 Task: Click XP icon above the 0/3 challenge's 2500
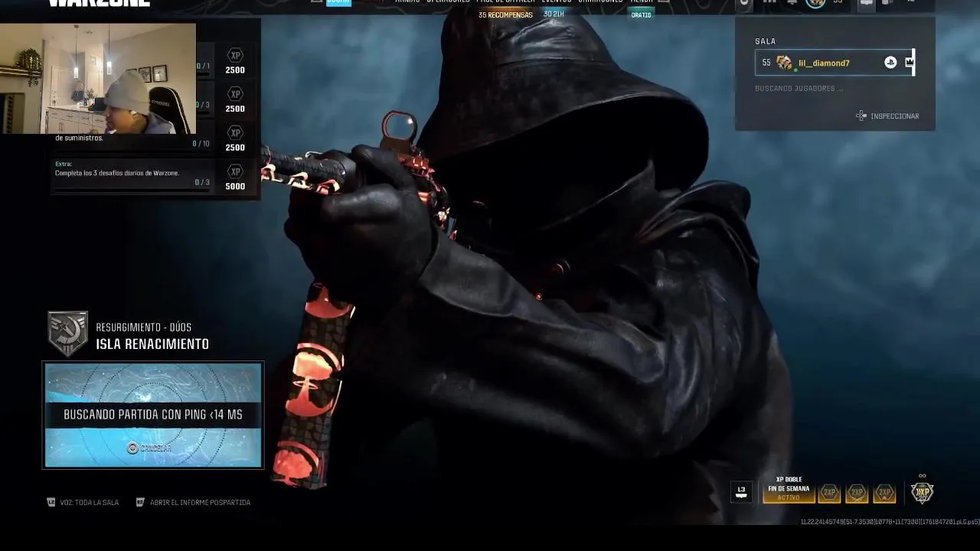tap(236, 94)
